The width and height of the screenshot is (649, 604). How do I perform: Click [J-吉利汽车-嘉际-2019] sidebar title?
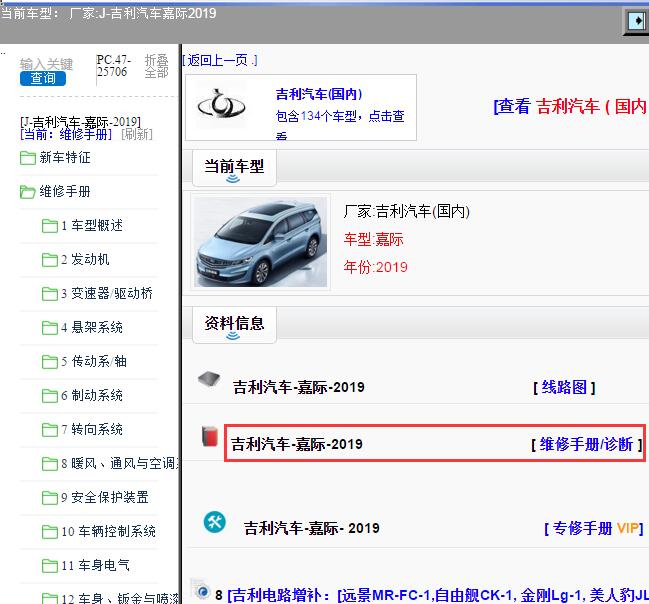(x=80, y=122)
